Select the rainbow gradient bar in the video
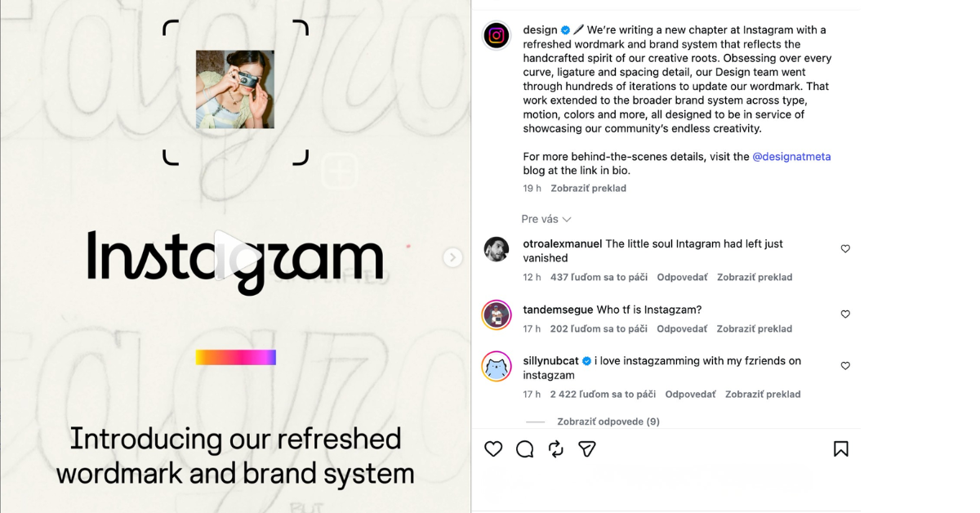 pyautogui.click(x=235, y=357)
